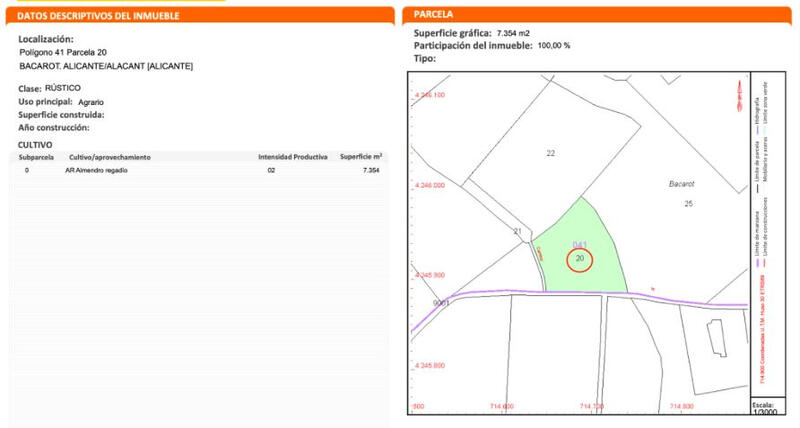This screenshot has width=800, height=428.
Task: Click the 'Subparcela' column header
Action: coord(36,157)
